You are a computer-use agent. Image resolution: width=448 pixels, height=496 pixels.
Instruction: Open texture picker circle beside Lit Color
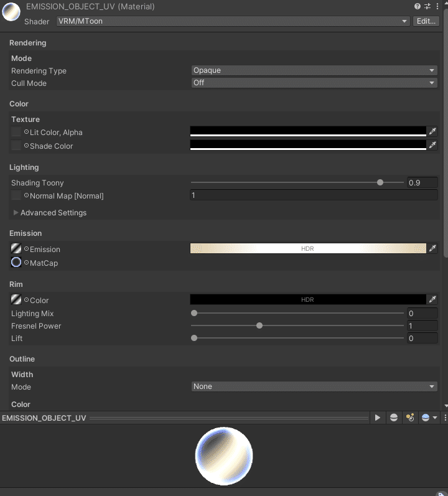tap(27, 132)
